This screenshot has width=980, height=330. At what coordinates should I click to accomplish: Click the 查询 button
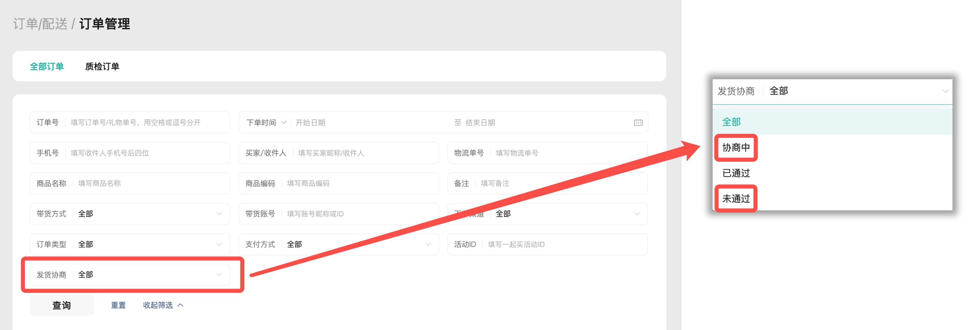click(x=62, y=305)
